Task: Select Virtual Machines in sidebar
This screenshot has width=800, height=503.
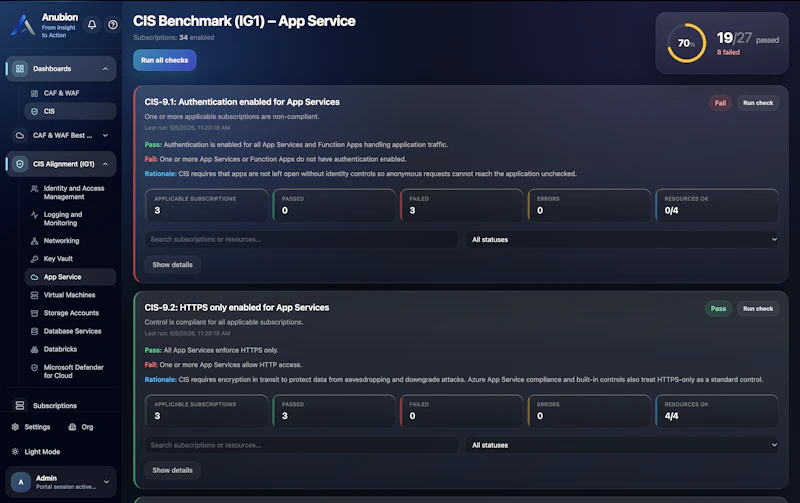Action: (70, 295)
